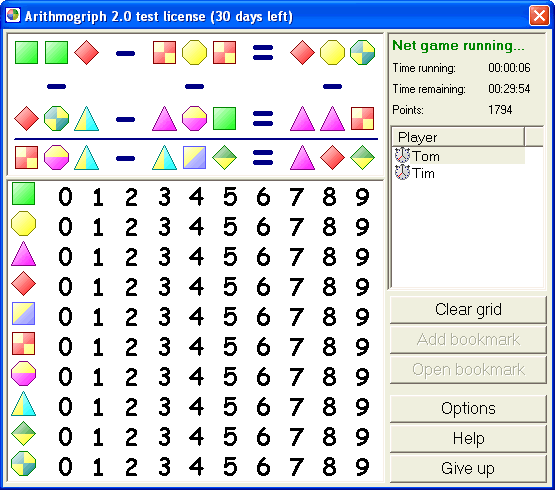Assign digit 9 to the magenta triangle row

click(362, 257)
